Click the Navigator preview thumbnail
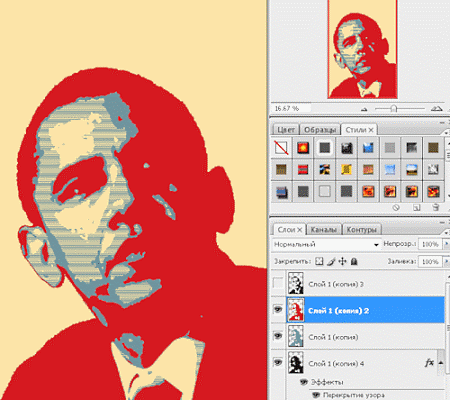 (362, 49)
